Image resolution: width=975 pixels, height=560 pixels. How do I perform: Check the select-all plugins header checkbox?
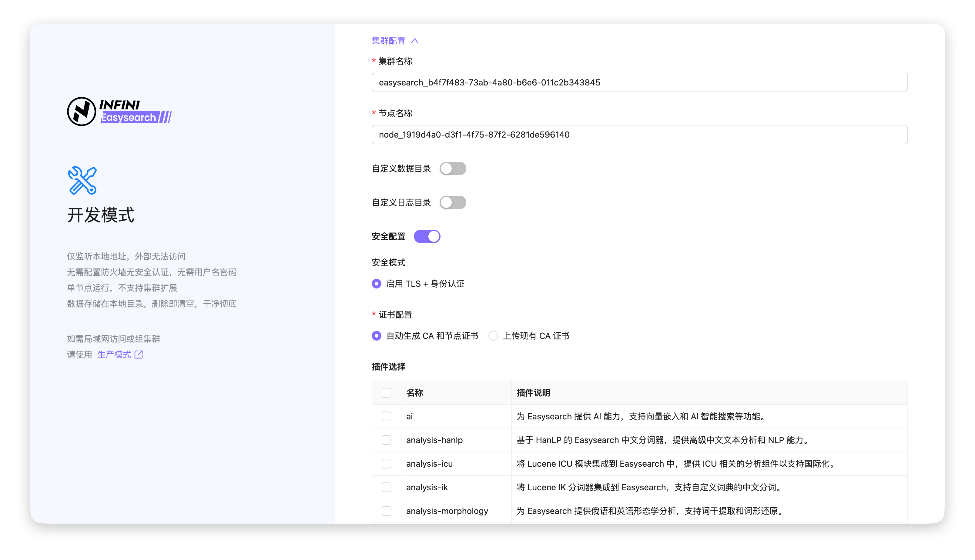click(x=386, y=393)
